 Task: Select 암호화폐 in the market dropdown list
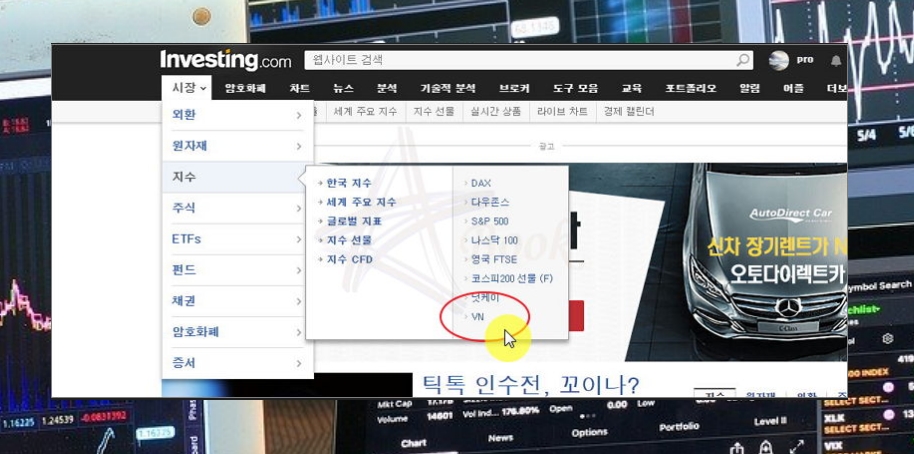pyautogui.click(x=238, y=332)
